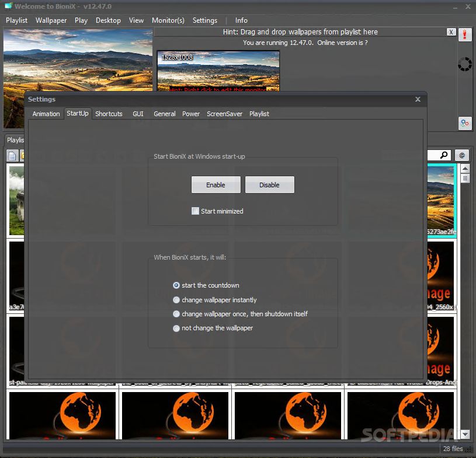Click the Disable startup button
Screen dimensions: 476x458
[x=270, y=185]
